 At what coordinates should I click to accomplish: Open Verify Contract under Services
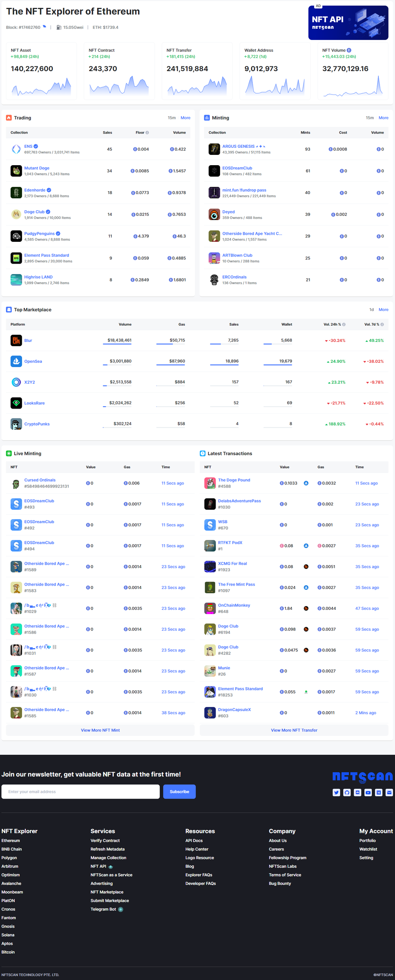(105, 841)
